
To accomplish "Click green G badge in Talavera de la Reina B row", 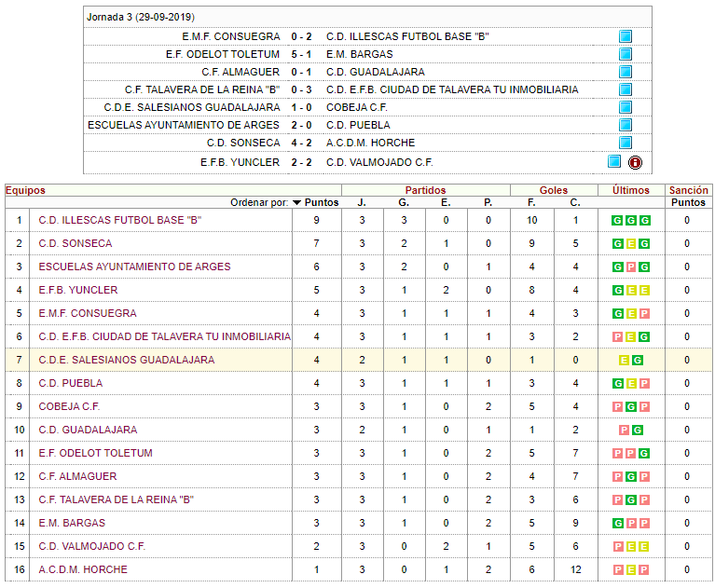I will click(631, 500).
